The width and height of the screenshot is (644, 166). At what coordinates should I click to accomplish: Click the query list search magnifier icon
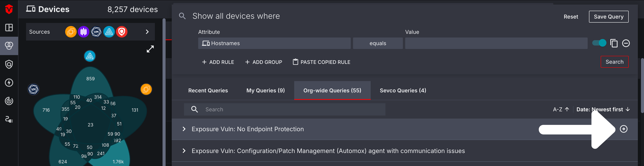click(x=195, y=109)
